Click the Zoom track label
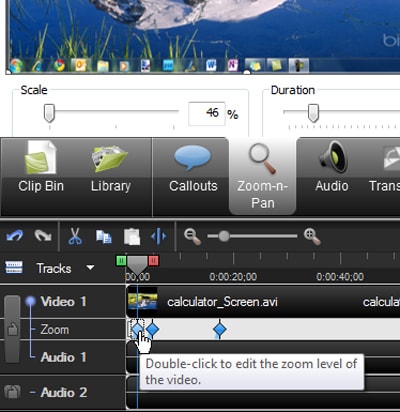 pos(55,329)
